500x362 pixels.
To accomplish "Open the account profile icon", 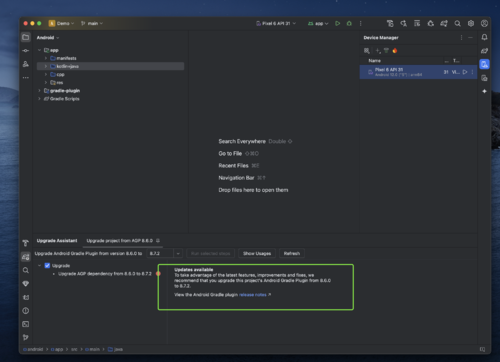I will (x=484, y=23).
